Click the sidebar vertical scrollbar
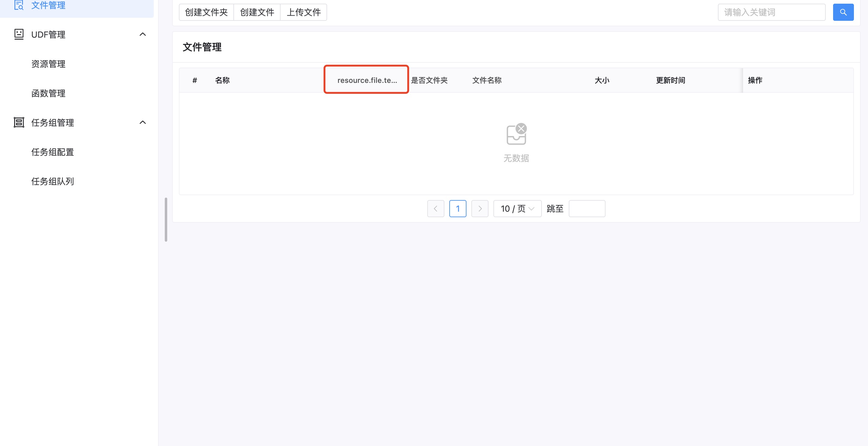868x446 pixels. (x=166, y=219)
